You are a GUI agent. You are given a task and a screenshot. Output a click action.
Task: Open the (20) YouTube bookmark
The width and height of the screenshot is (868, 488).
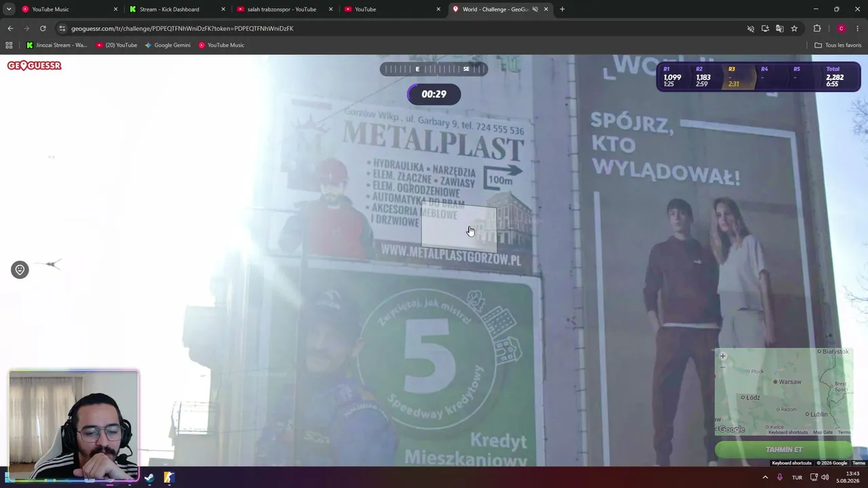pyautogui.click(x=117, y=45)
